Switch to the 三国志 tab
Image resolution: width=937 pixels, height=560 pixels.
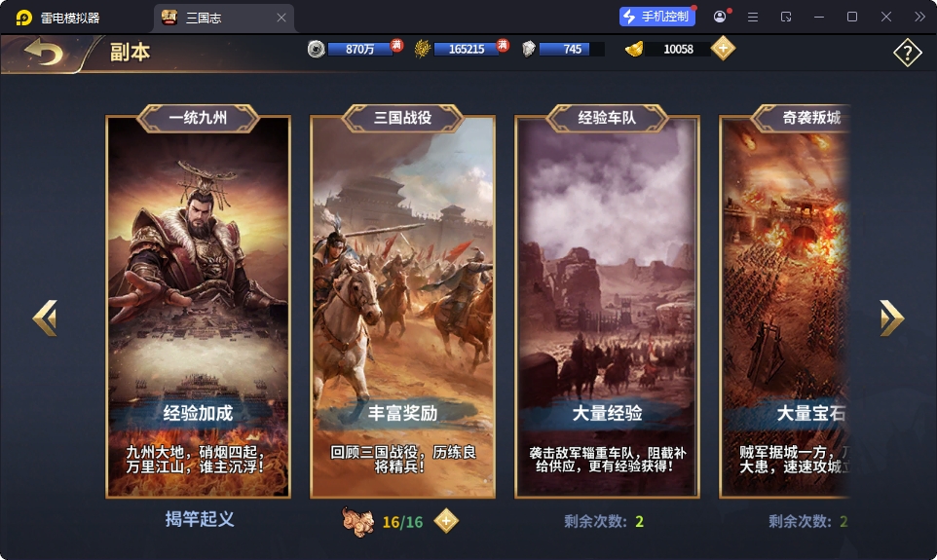tap(204, 18)
